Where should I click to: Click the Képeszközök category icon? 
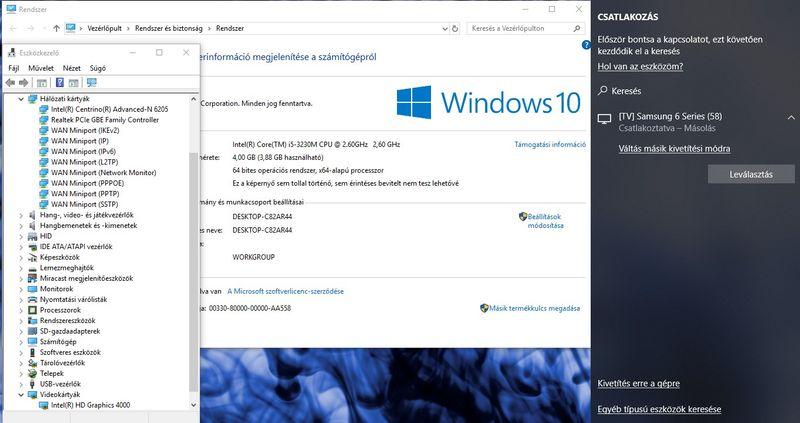click(33, 257)
